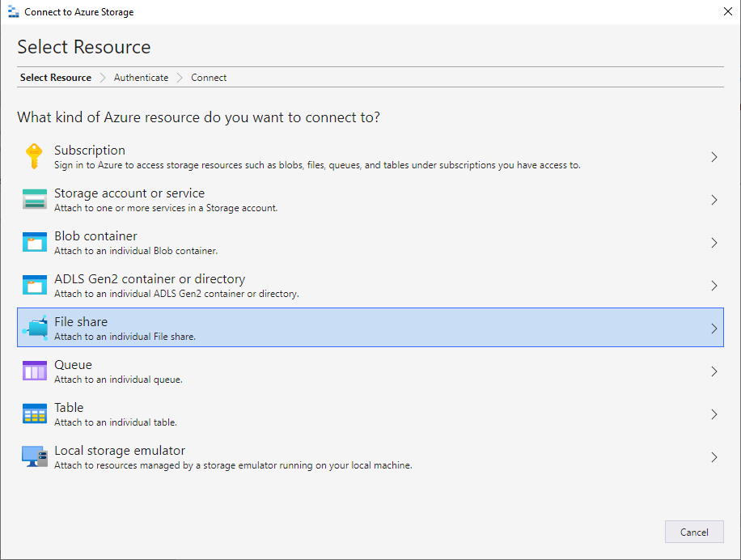
Task: Click the Subscription key icon
Action: coord(34,156)
